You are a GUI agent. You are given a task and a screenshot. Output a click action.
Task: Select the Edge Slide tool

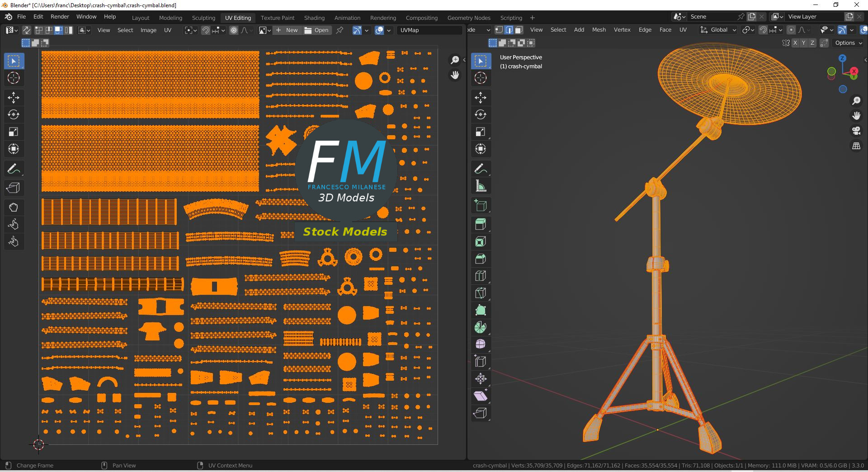pyautogui.click(x=481, y=362)
